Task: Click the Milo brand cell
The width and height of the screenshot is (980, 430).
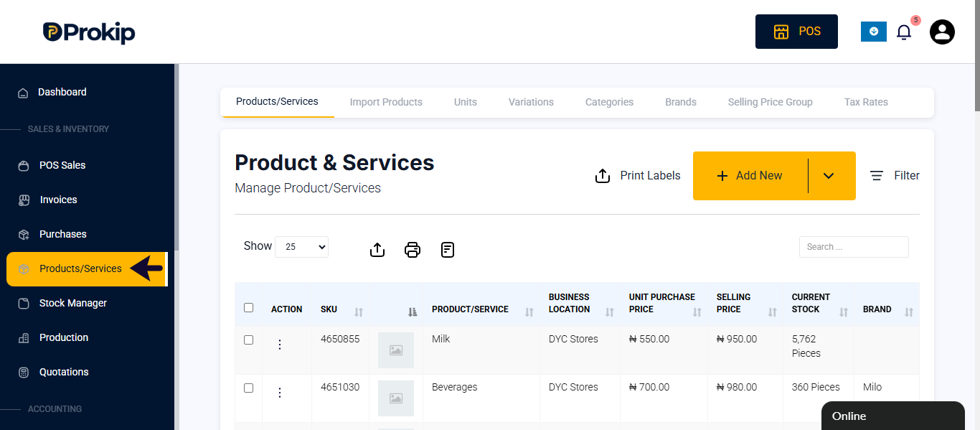Action: (x=872, y=387)
